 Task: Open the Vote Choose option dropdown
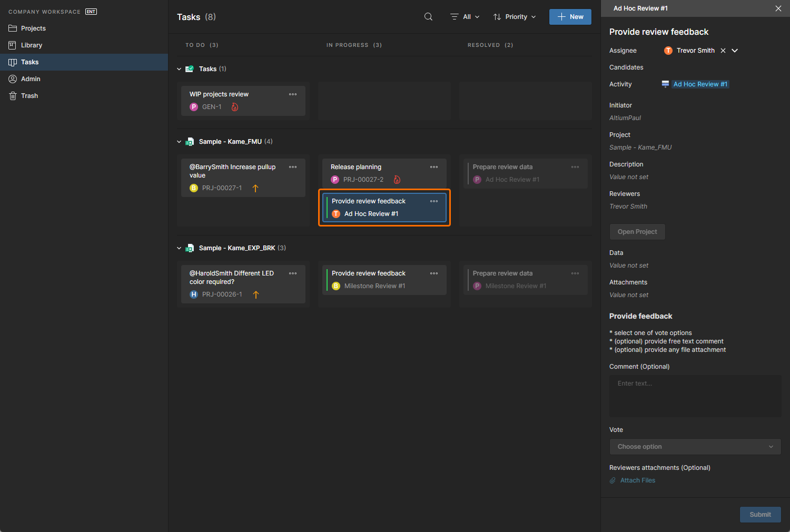[695, 447]
